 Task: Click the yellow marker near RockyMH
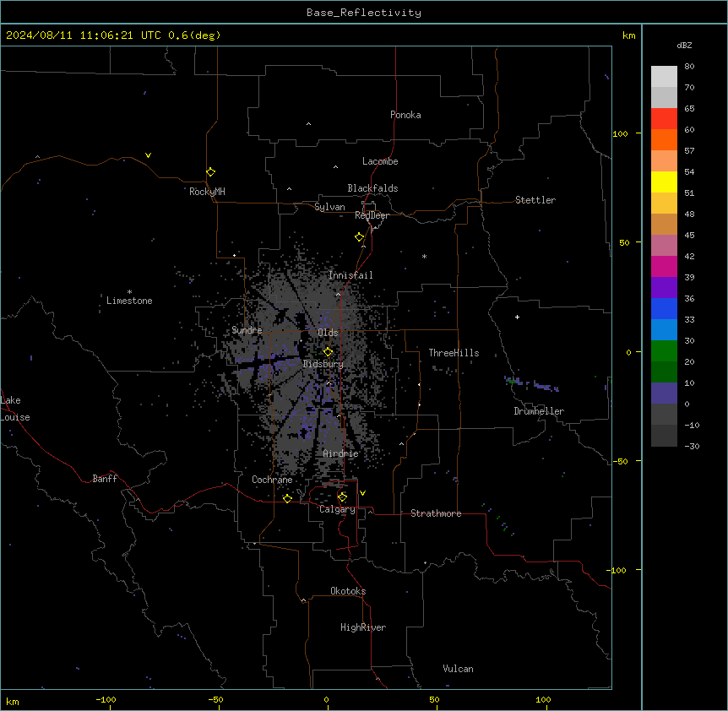coord(210,172)
